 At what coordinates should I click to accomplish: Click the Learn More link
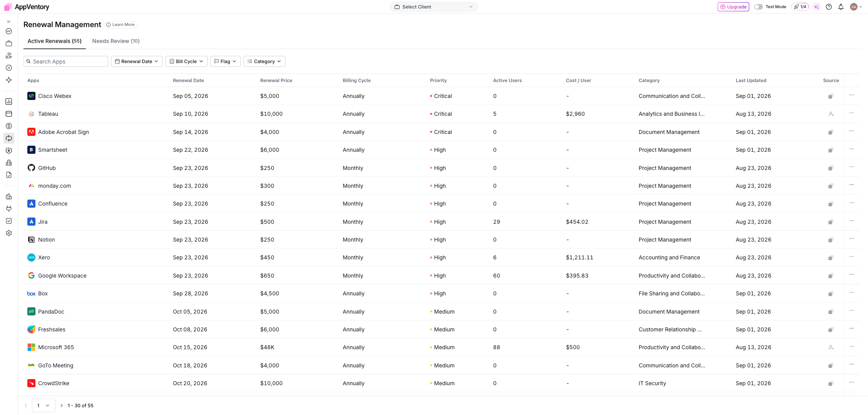pos(121,24)
